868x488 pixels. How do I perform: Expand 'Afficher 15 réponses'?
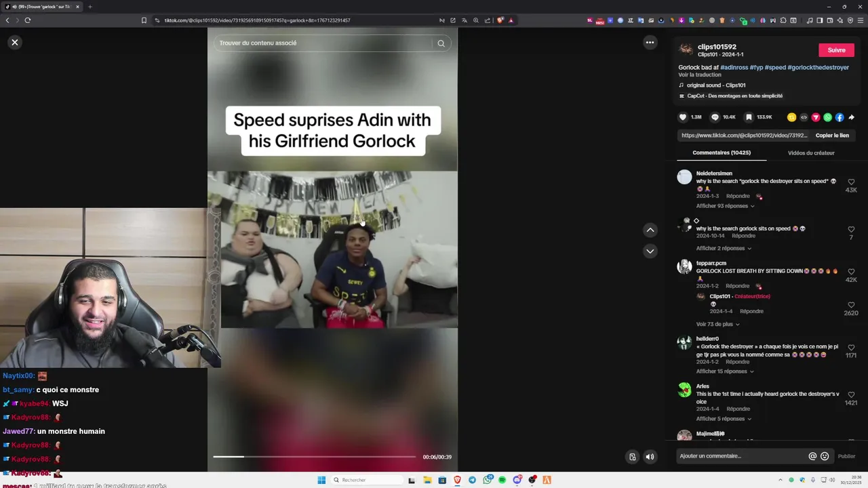[x=725, y=371]
